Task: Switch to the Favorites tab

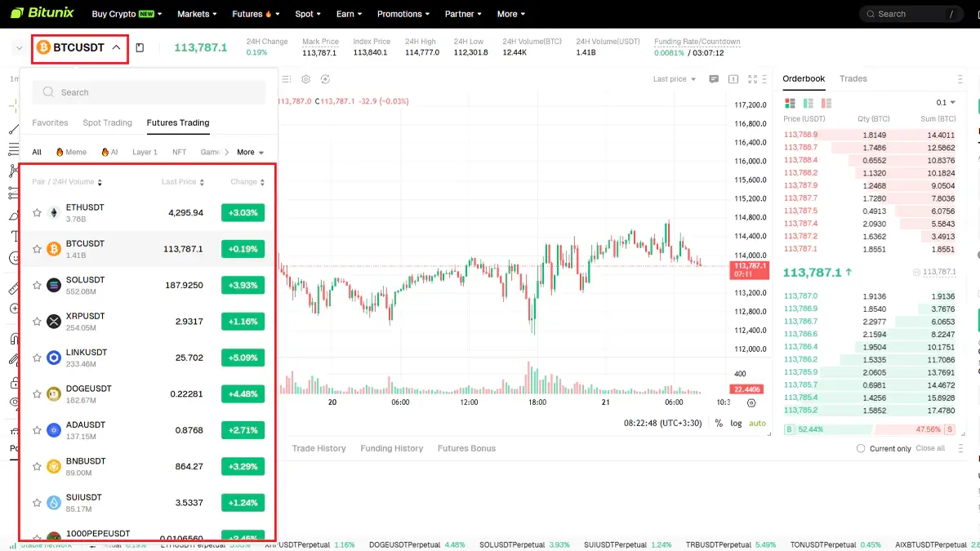Action: point(50,122)
